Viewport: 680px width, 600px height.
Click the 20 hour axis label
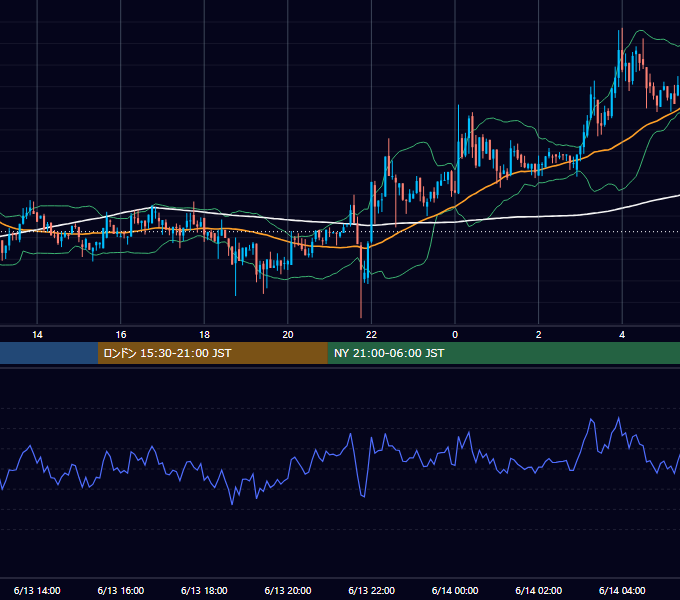click(x=288, y=335)
